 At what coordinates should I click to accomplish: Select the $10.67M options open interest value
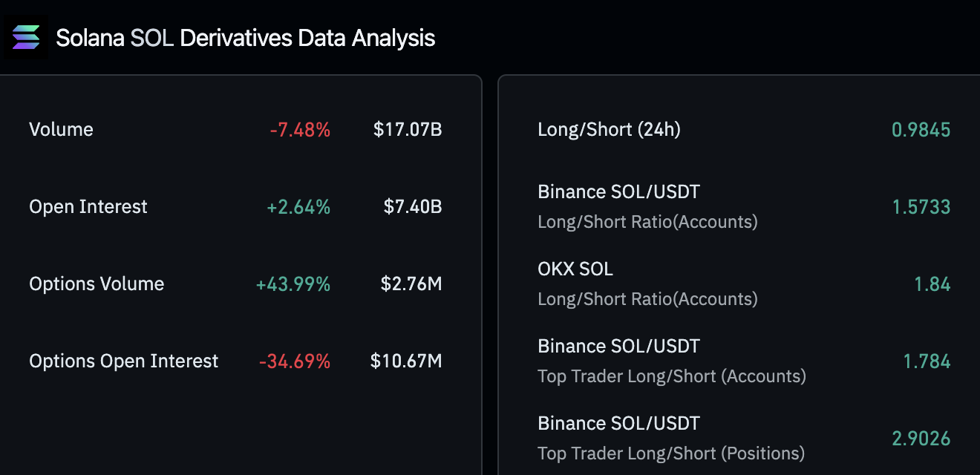pos(406,361)
